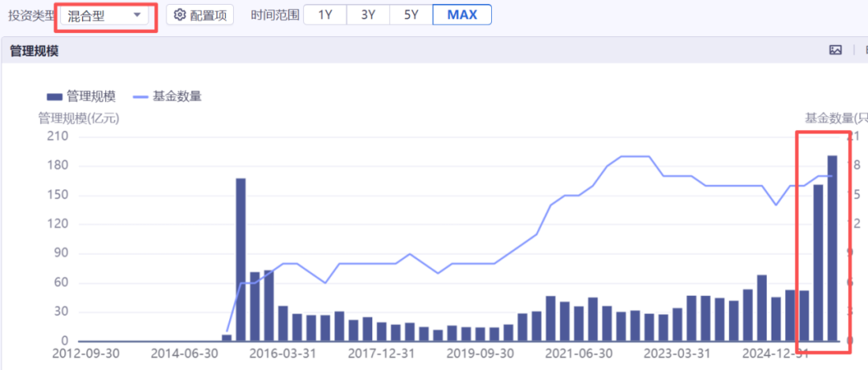This screenshot has width=868, height=370.
Task: Click the gear icon beside 配置项
Action: [180, 15]
